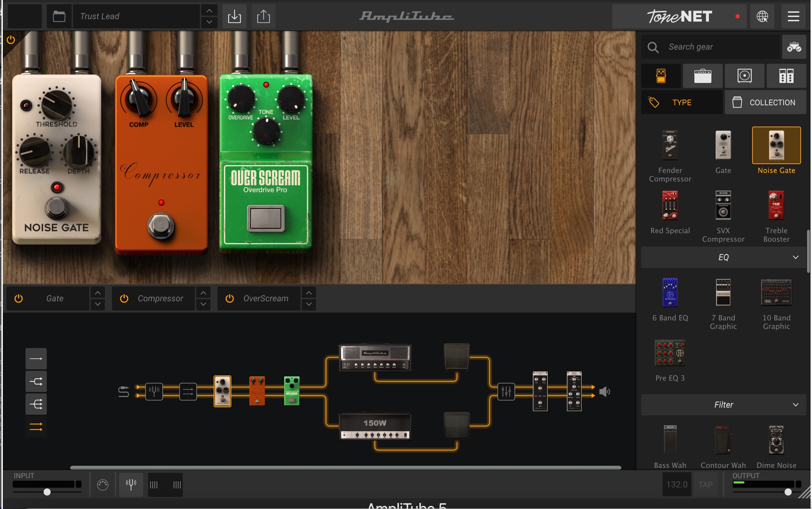This screenshot has width=812, height=509.
Task: Click the signal chain horizontal scrollbar
Action: click(345, 468)
